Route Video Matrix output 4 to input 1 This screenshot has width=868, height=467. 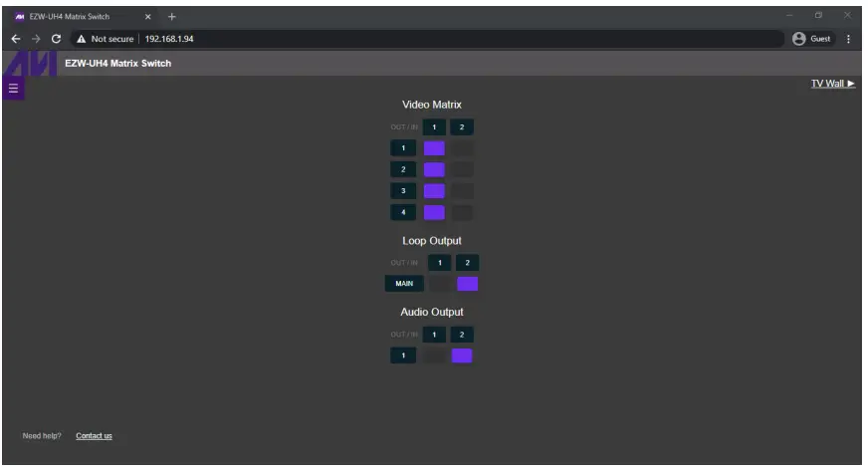pos(434,212)
